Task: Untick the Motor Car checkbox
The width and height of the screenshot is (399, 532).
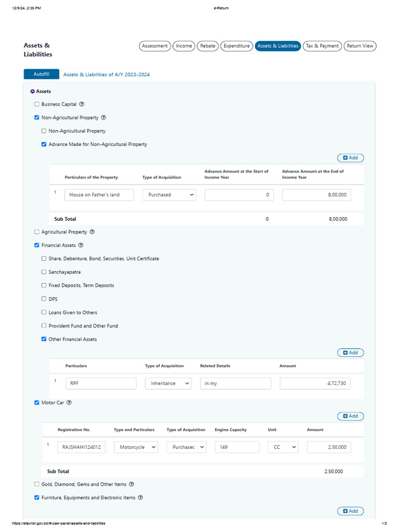Action: coord(37,403)
